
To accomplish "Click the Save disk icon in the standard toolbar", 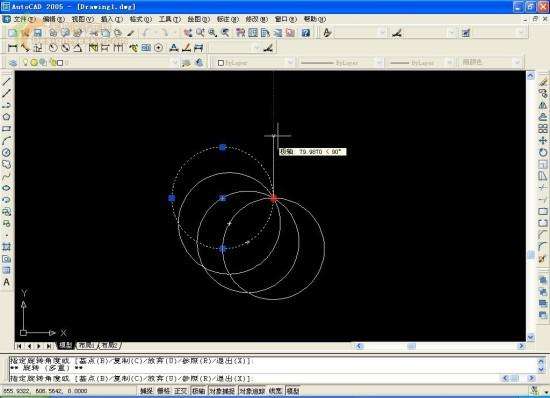I will (38, 33).
